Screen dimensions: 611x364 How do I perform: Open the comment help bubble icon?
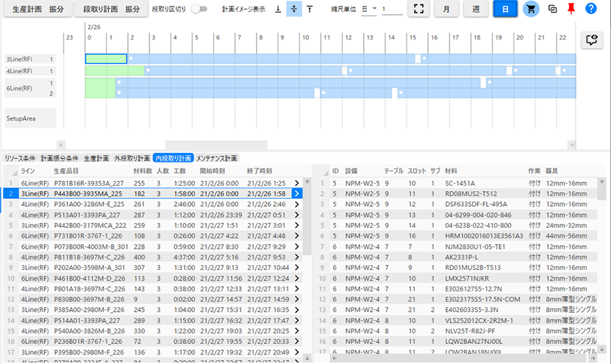590,40
